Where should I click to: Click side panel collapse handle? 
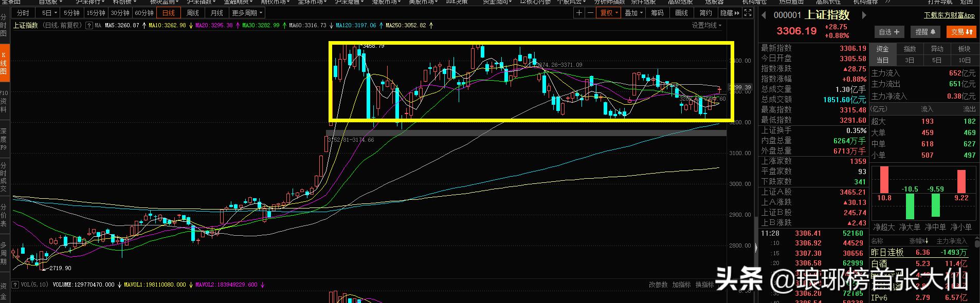coord(756,248)
